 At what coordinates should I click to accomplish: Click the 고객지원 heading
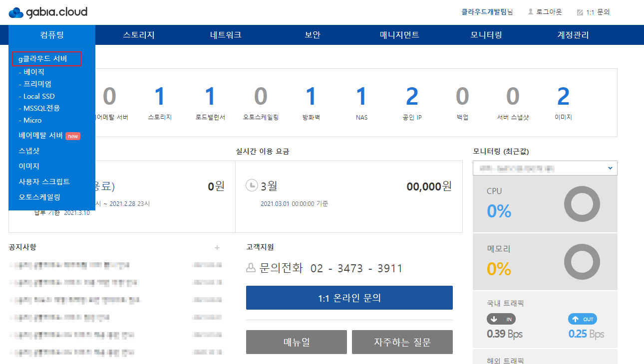[260, 247]
